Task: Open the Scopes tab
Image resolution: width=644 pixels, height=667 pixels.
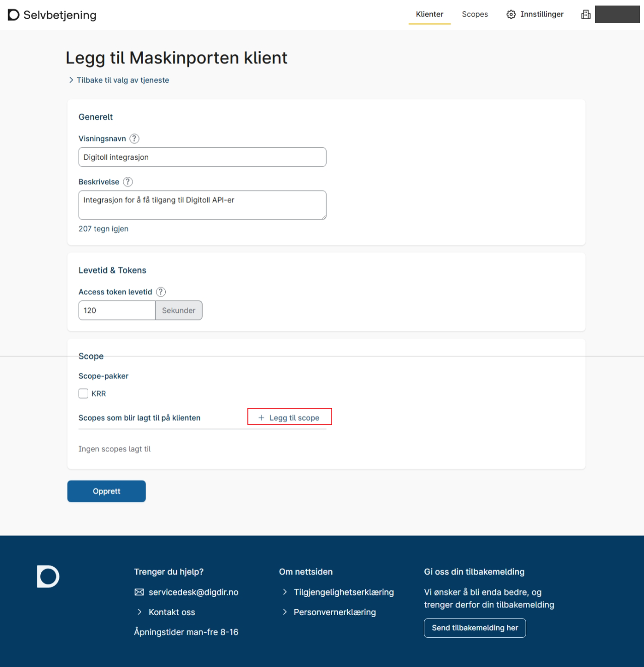Action: (475, 15)
